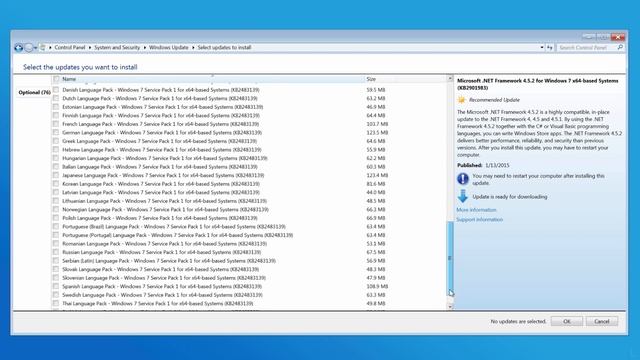
Task: Select Serbian (Latin) Language Pack row
Action: [x=169, y=261]
